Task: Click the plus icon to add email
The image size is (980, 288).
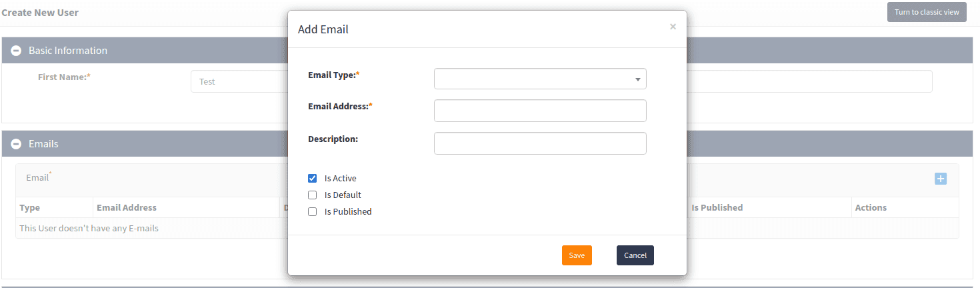Action: [x=940, y=179]
